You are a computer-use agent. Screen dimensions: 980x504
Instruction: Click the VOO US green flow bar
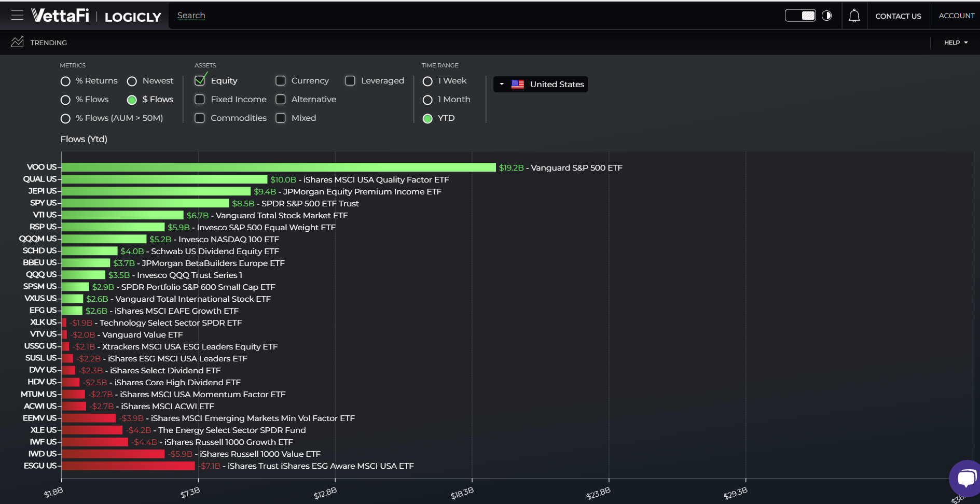[279, 167]
